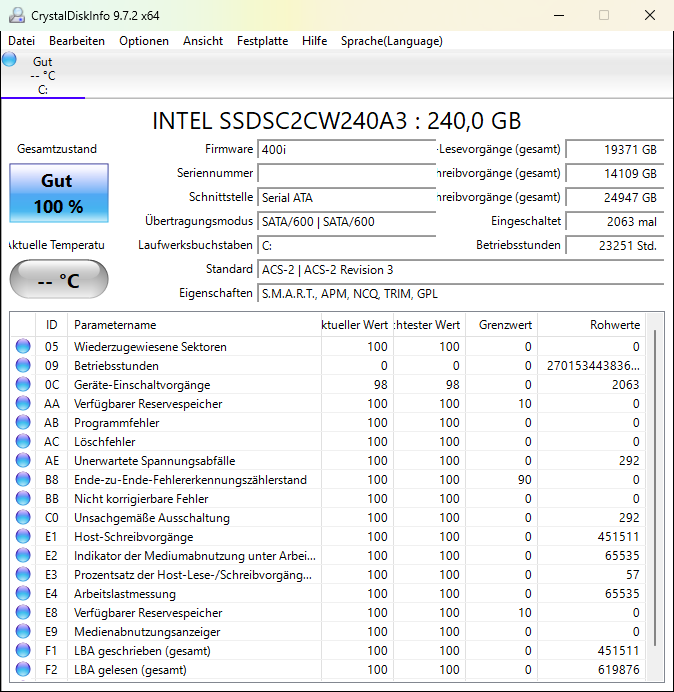The width and height of the screenshot is (674, 692).
Task: Click the Eingeschaltet value 2063 mal
Action: [x=614, y=221]
